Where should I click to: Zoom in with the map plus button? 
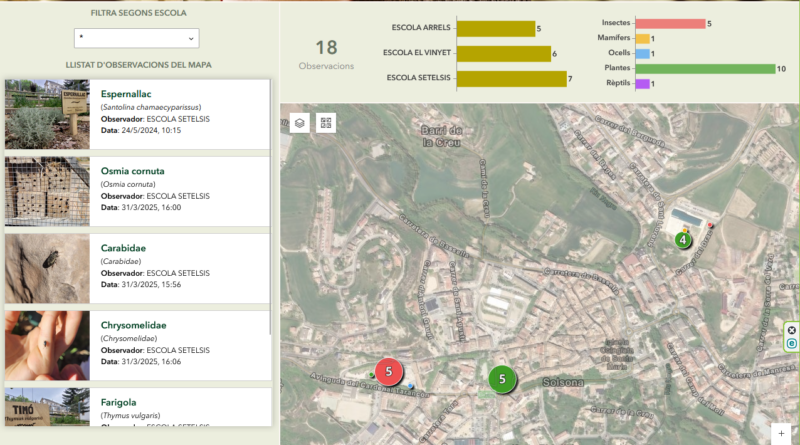coord(781,433)
